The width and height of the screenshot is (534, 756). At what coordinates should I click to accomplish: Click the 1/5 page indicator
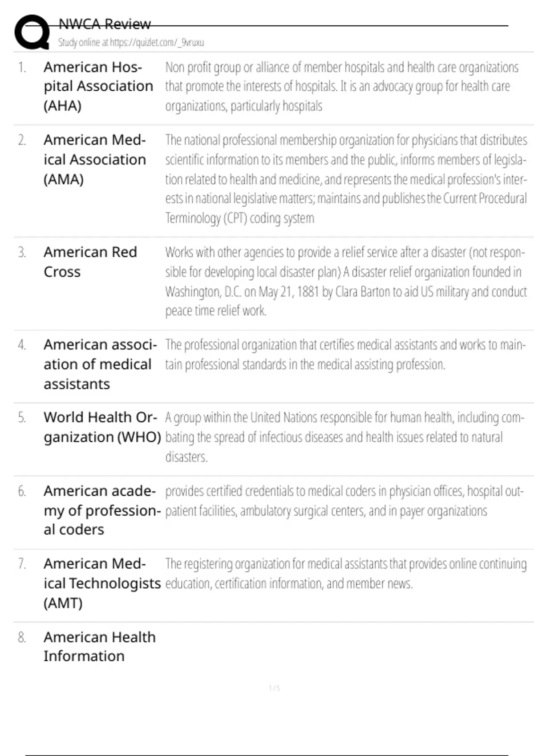275,688
